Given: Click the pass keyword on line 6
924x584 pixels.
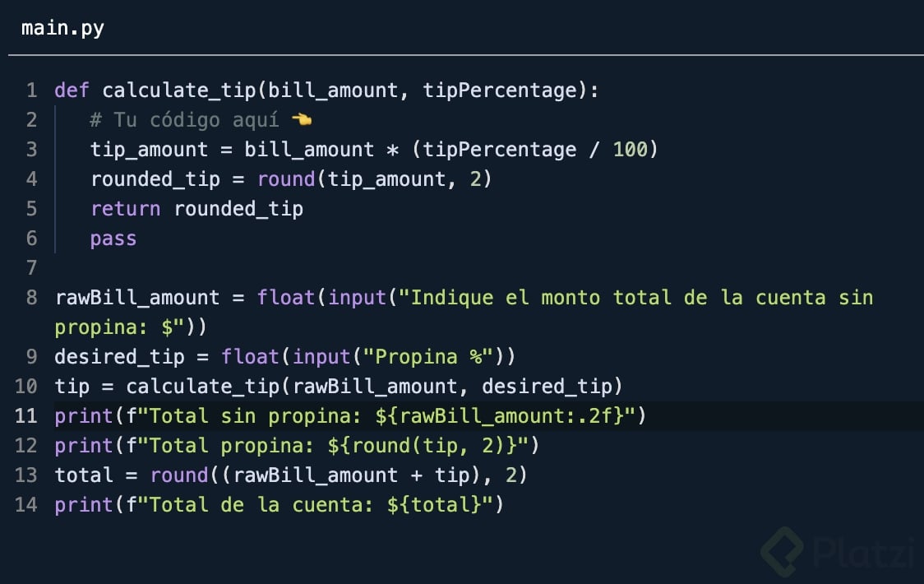Looking at the screenshot, I should tap(113, 239).
